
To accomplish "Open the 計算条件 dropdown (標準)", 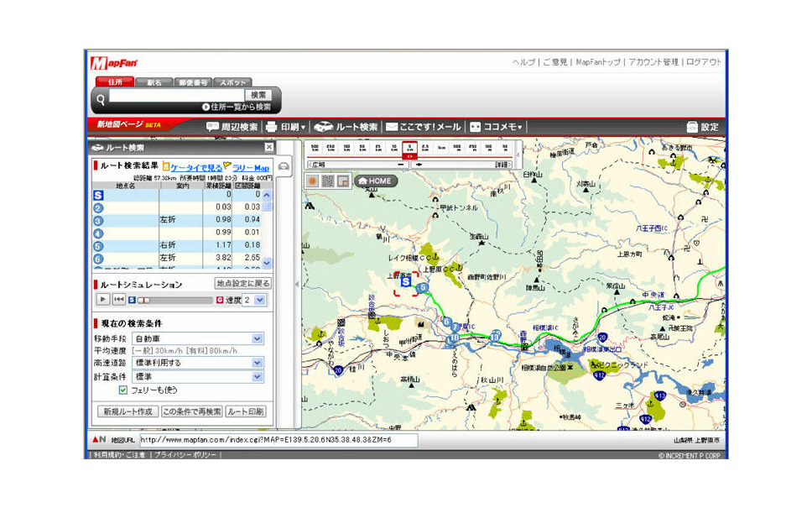I will pyautogui.click(x=198, y=377).
